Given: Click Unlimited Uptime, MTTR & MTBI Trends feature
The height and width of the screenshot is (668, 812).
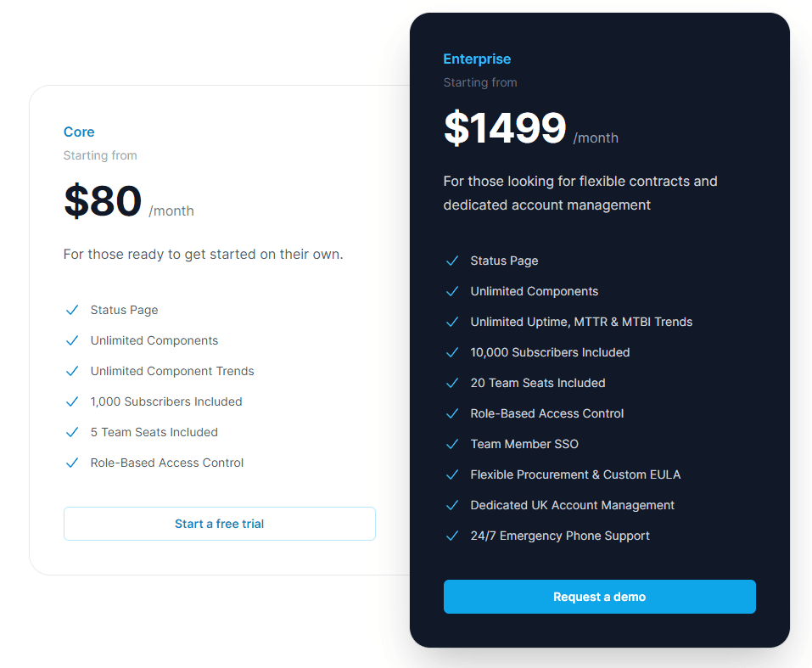Looking at the screenshot, I should (x=581, y=322).
